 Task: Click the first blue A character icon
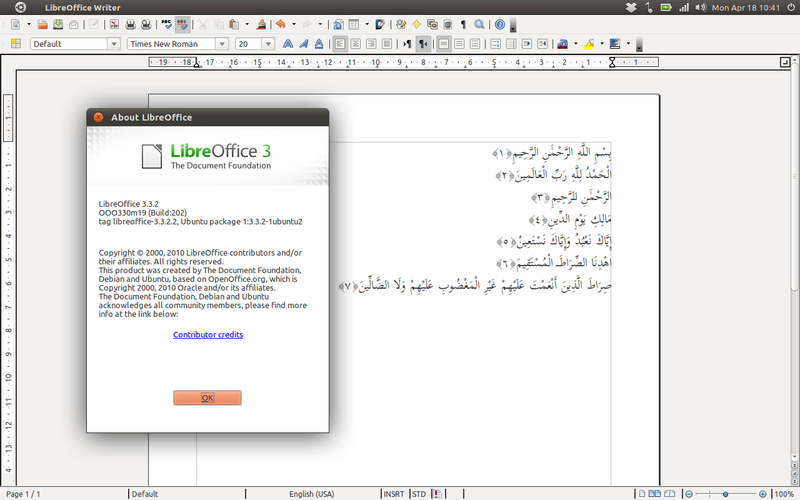(x=288, y=44)
